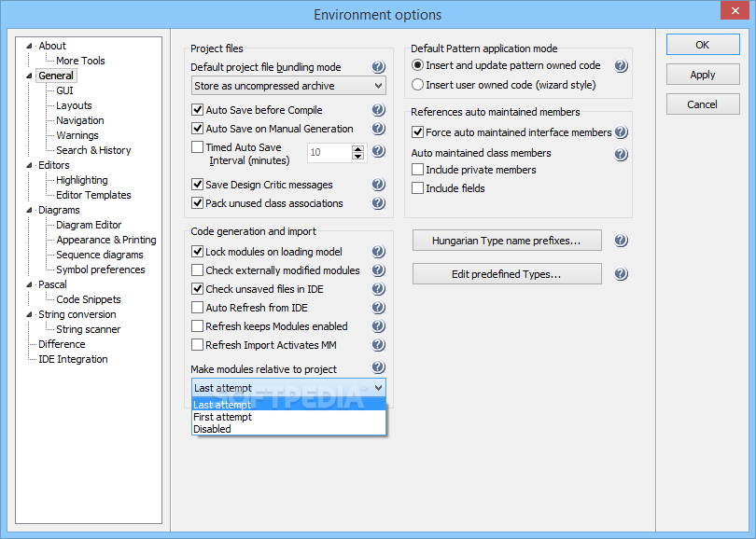Viewport: 756px width, 539px height.
Task: Click the OK button
Action: [x=703, y=45]
